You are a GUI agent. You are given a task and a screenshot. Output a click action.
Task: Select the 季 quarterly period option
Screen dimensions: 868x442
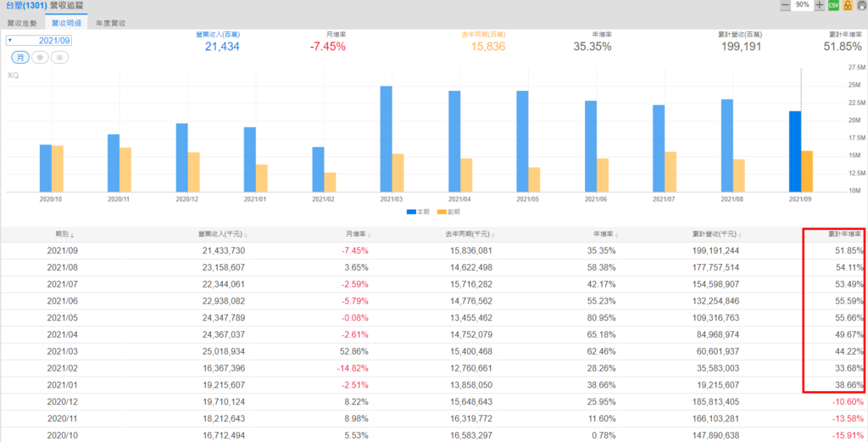coord(40,58)
